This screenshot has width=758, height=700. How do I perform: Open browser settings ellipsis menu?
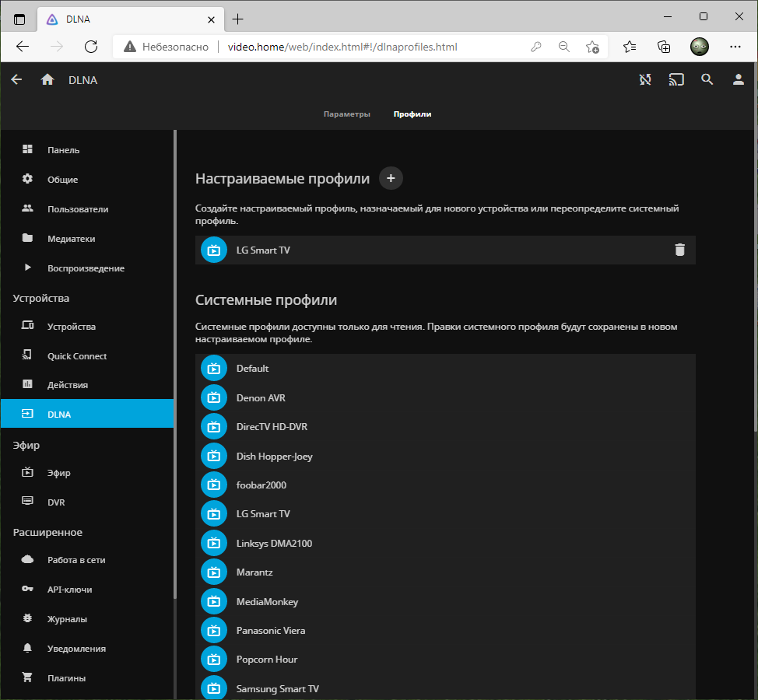pyautogui.click(x=735, y=47)
